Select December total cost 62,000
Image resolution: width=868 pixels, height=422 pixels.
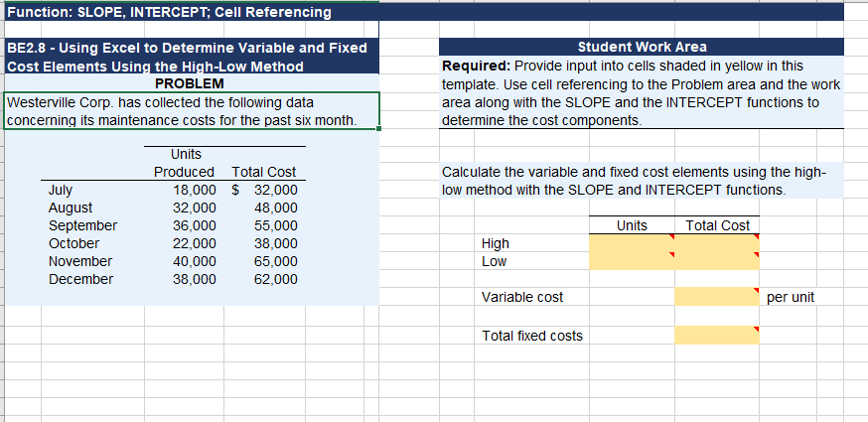(276, 279)
